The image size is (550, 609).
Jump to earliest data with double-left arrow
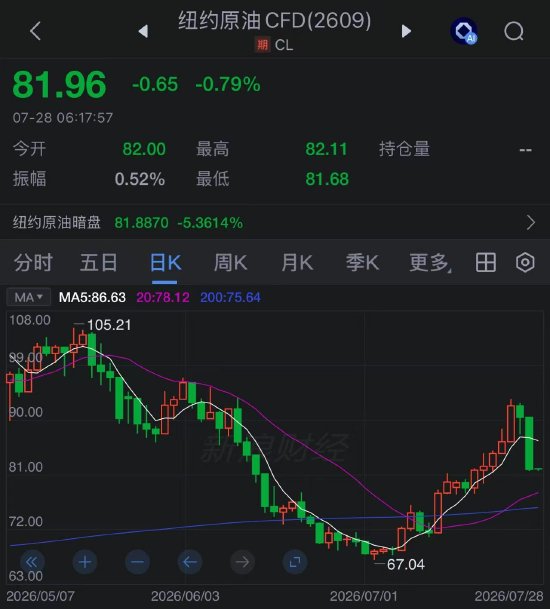[x=32, y=562]
